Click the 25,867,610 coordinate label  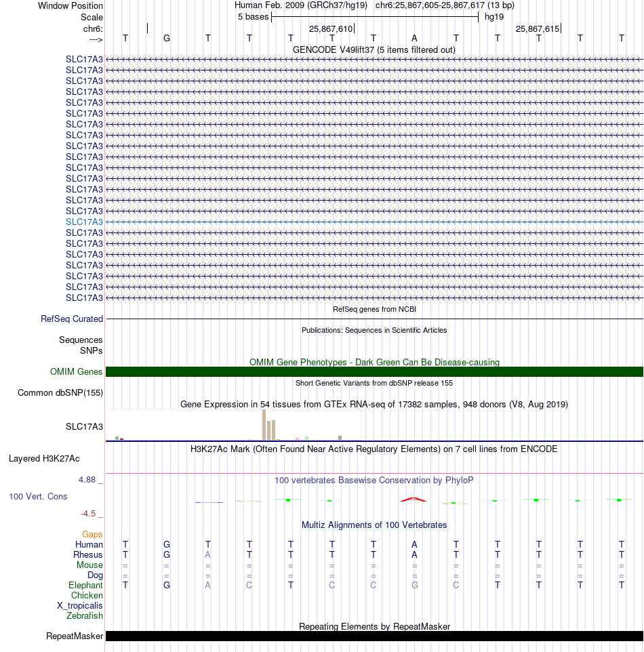pyautogui.click(x=331, y=29)
